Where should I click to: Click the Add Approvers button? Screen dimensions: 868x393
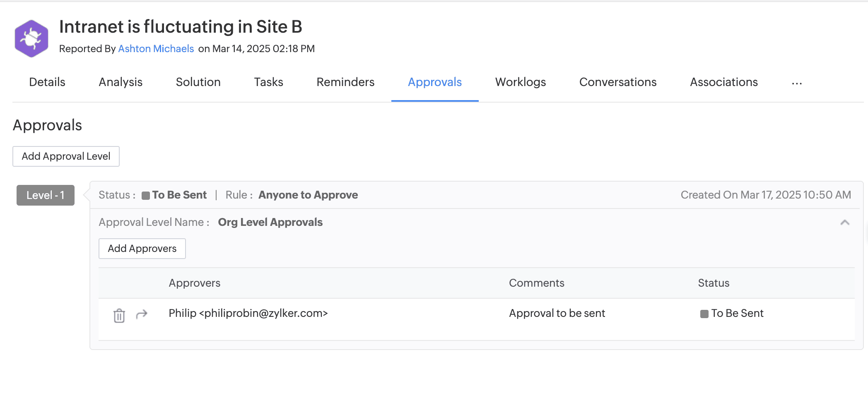pos(142,249)
